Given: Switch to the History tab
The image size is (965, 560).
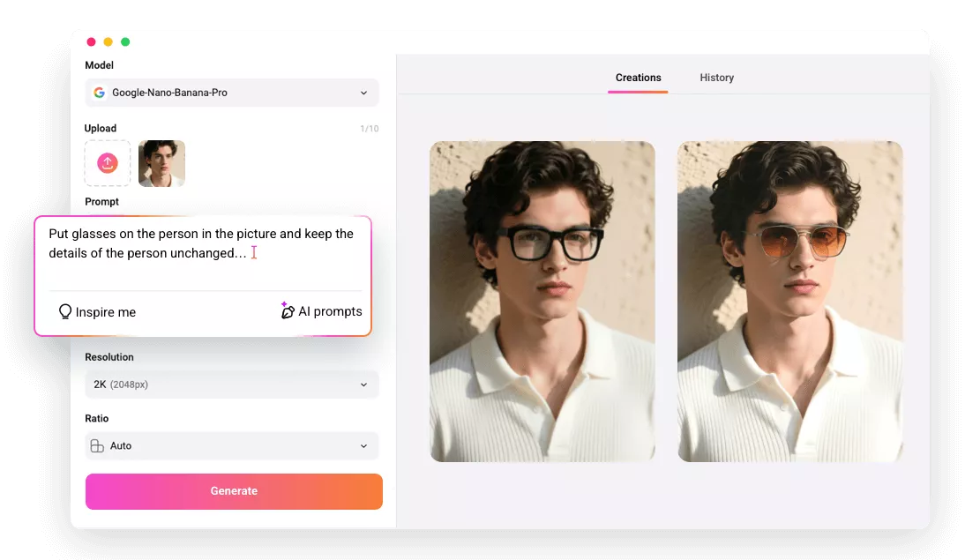Looking at the screenshot, I should [716, 78].
